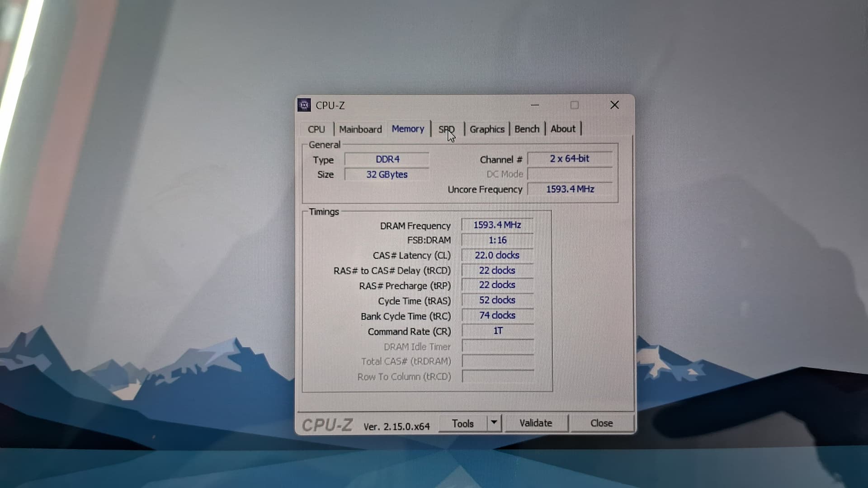
Task: Close CPU-Z with the X button
Action: tap(614, 105)
